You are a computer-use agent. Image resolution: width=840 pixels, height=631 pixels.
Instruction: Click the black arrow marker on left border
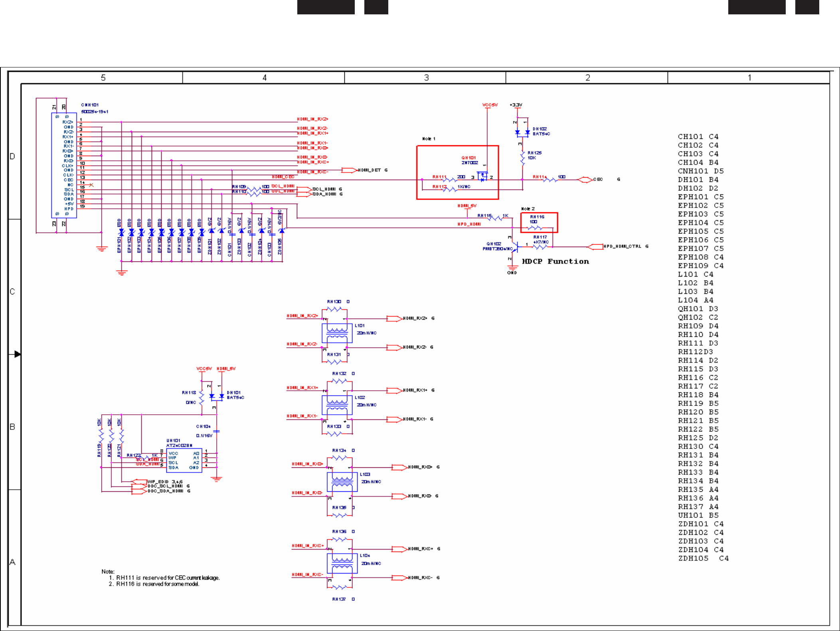pos(17,354)
